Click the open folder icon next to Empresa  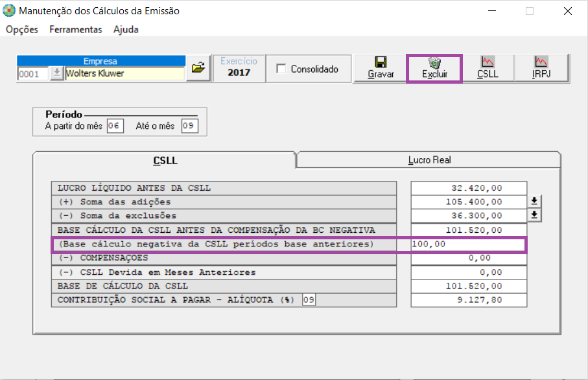(198, 68)
